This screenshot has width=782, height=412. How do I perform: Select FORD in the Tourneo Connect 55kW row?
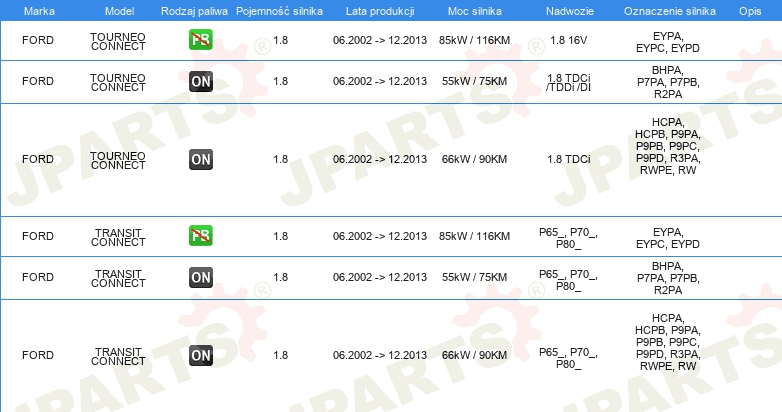click(38, 81)
